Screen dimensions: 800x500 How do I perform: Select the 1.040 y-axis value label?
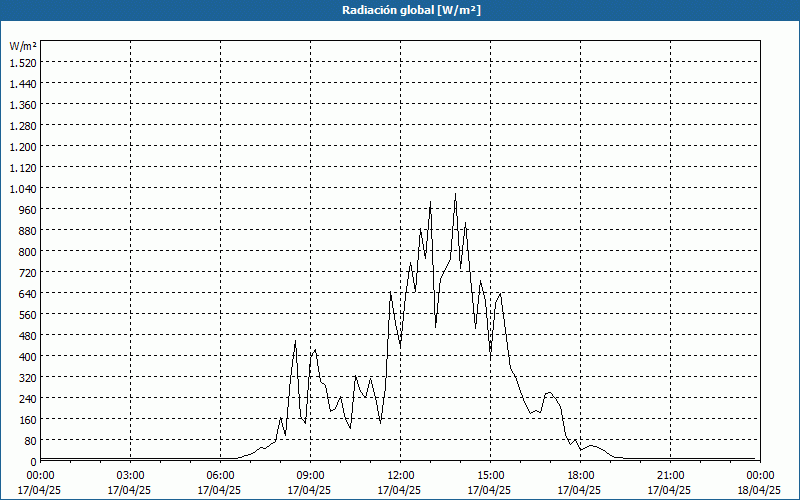coord(23,189)
